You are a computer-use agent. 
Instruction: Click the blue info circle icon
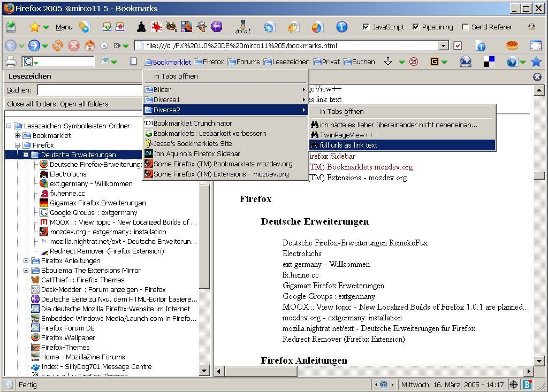coord(341,27)
